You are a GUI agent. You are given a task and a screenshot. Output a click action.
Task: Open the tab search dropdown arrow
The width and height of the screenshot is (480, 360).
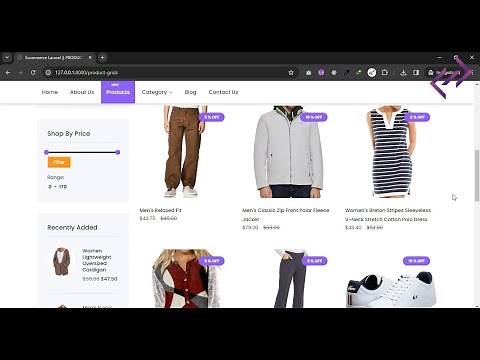[x=7, y=57]
